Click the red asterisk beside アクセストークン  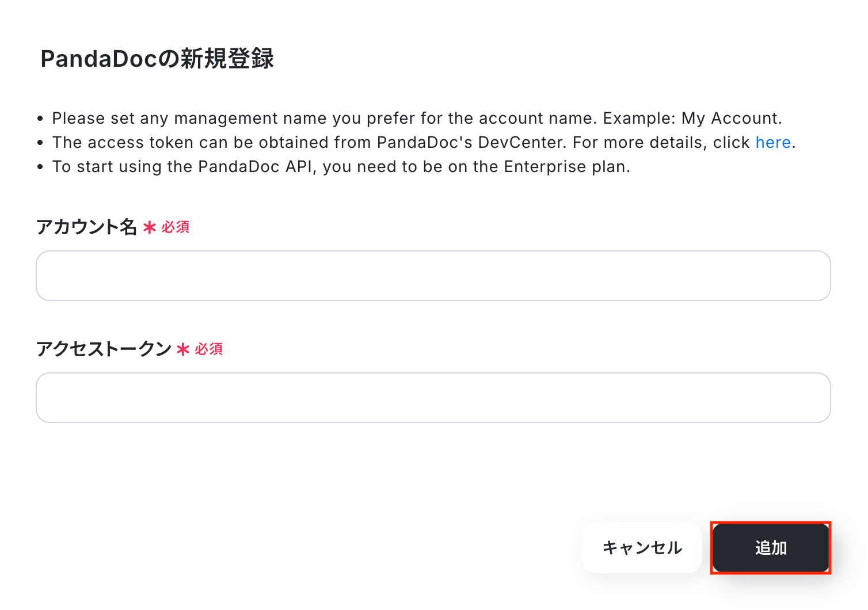183,349
